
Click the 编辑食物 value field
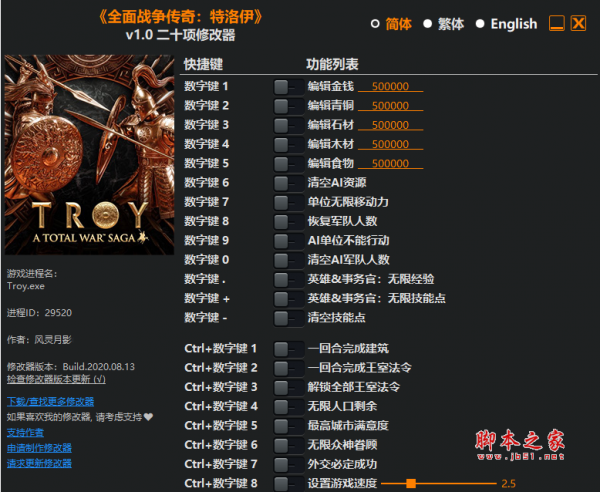pyautogui.click(x=390, y=163)
